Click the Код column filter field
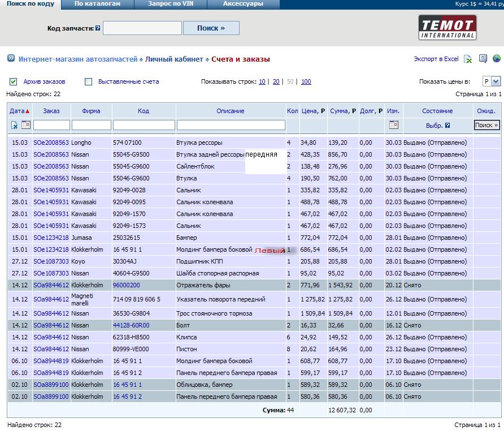This screenshot has height=431, width=504. coord(144,125)
